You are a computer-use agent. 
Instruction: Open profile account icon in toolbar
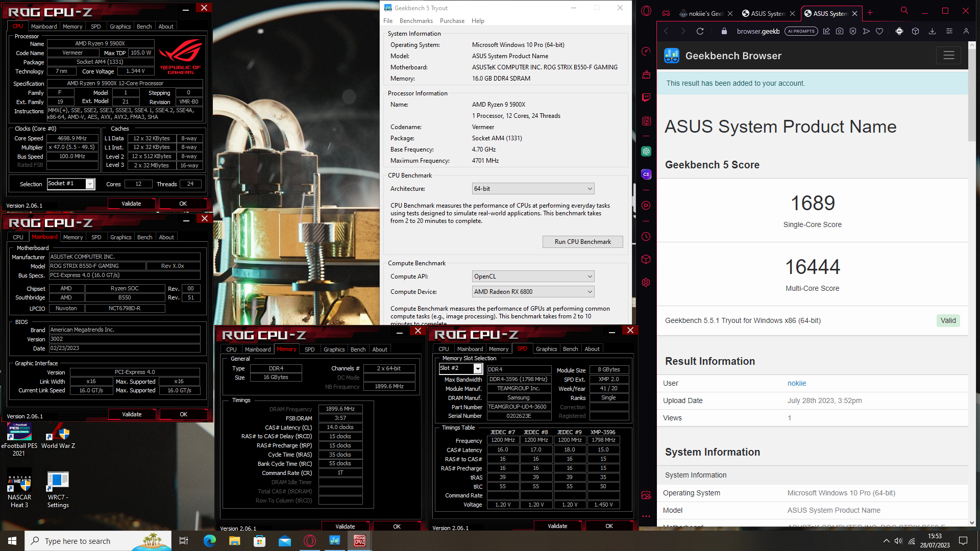(966, 31)
